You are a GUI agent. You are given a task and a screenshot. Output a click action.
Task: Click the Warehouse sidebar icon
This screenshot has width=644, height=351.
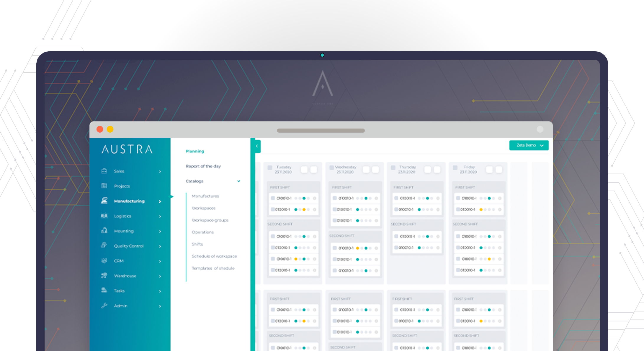click(104, 275)
